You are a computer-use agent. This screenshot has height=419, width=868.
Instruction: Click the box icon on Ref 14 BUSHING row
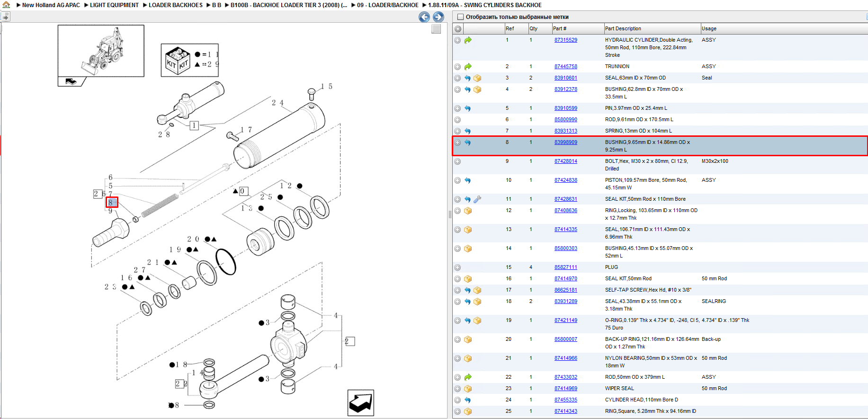point(468,249)
